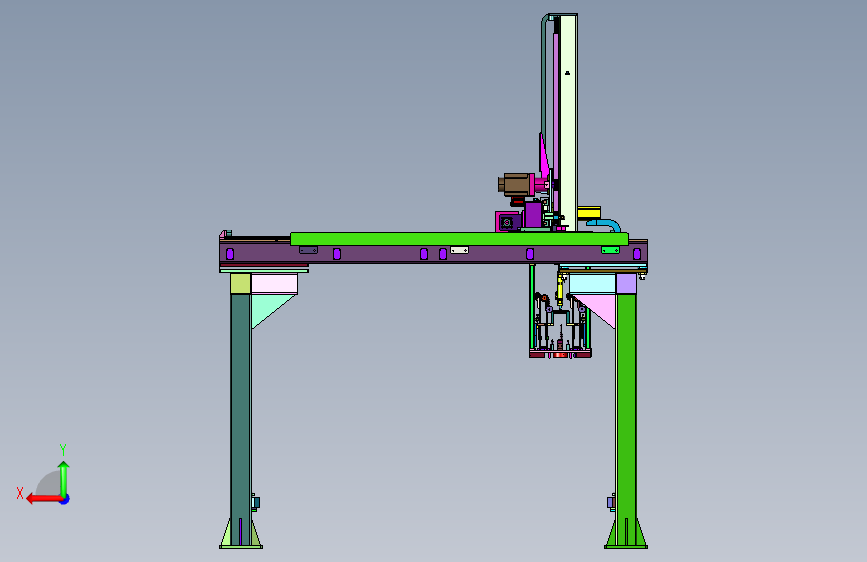
Task: Select the purple horizontal gantry beam
Action: click(x=434, y=253)
